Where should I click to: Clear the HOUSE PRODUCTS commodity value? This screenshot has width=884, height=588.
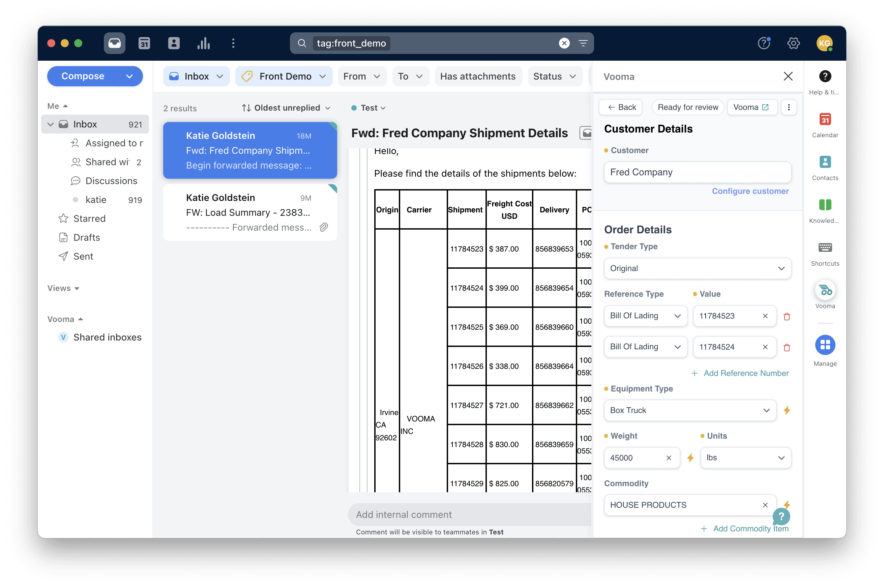[x=765, y=505]
